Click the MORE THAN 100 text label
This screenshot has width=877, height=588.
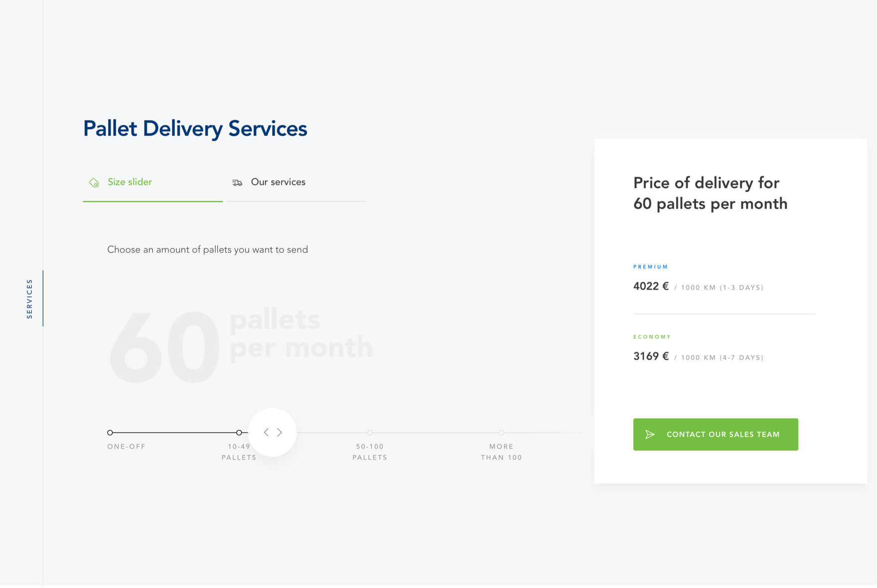click(501, 452)
